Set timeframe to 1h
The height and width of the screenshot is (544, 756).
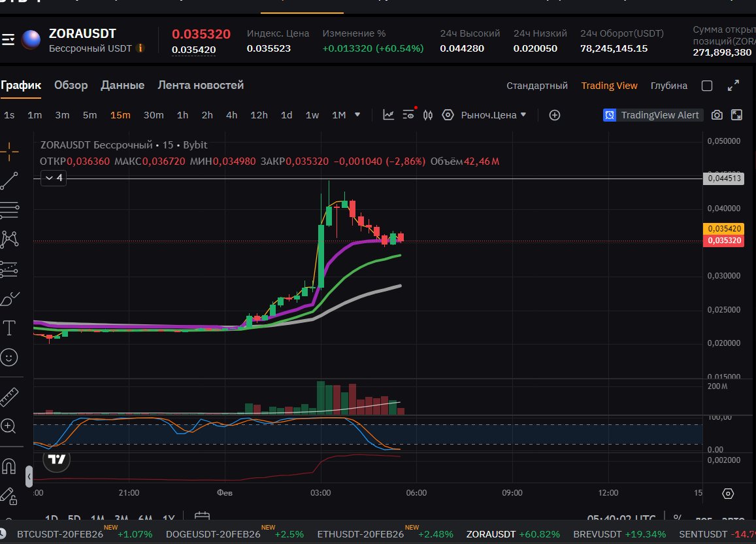(x=182, y=115)
